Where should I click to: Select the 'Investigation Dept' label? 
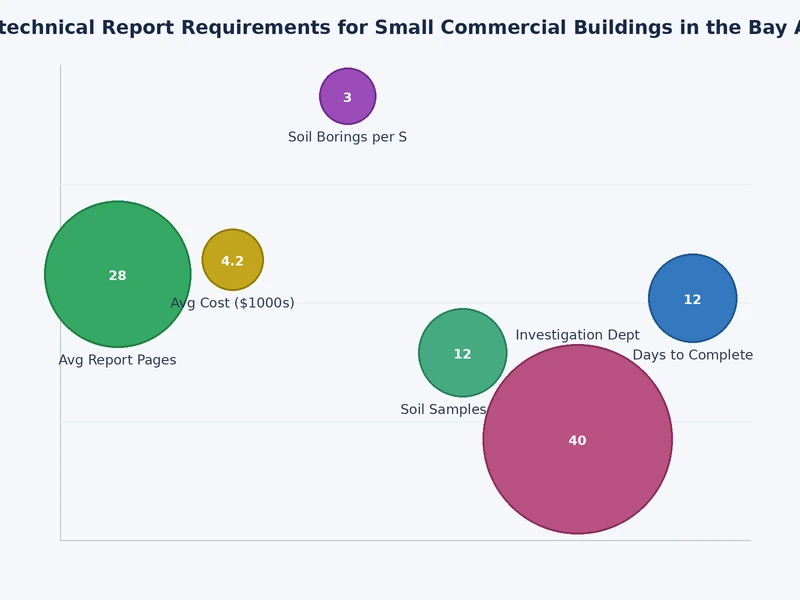coord(578,335)
